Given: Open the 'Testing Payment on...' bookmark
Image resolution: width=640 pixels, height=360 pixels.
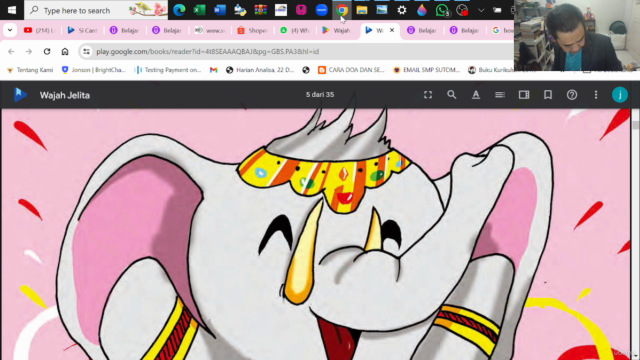Looking at the screenshot, I should [168, 70].
